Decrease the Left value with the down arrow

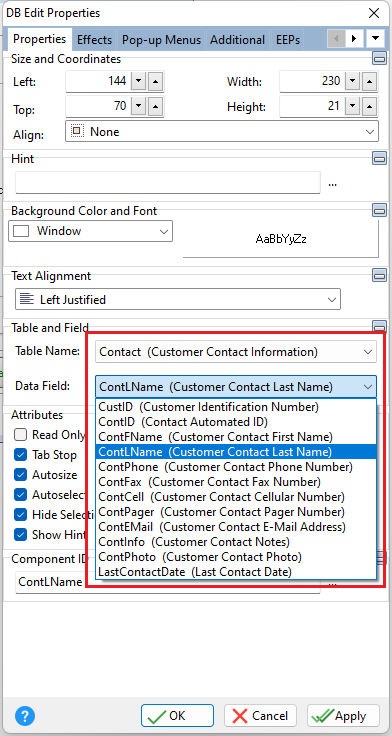coord(138,82)
